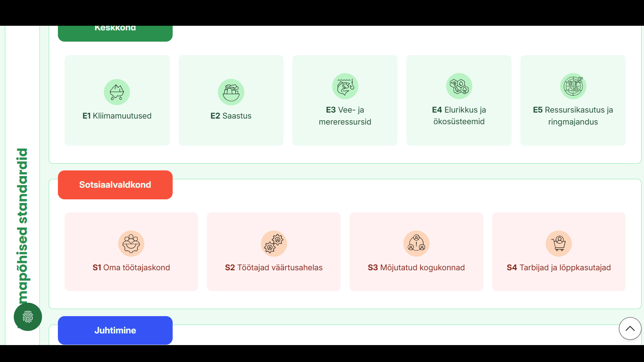Viewport: 644px width, 362px height.
Task: Click the E2 Saastus factory icon
Action: pyautogui.click(x=231, y=92)
